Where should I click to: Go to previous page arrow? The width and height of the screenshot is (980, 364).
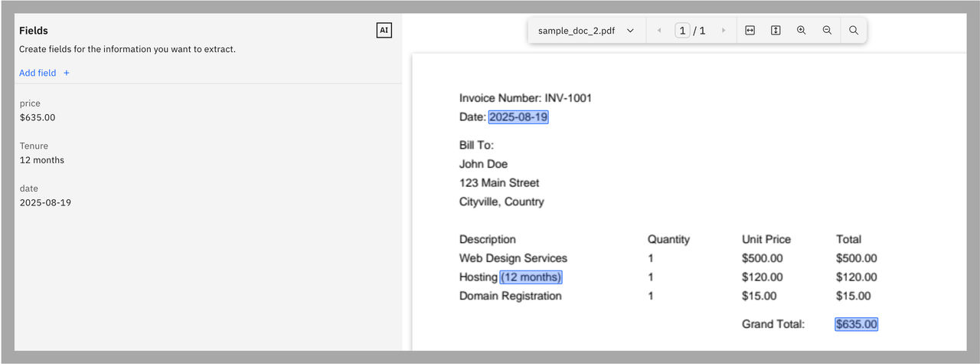coord(659,31)
